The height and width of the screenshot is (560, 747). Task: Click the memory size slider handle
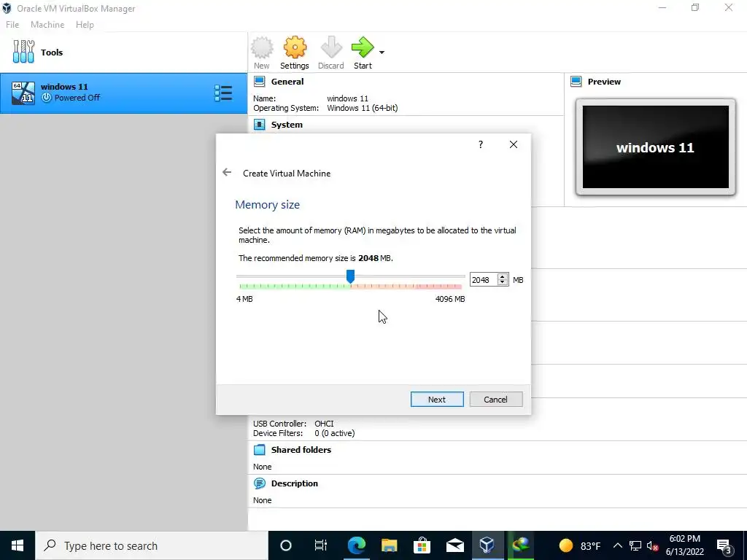coord(350,276)
